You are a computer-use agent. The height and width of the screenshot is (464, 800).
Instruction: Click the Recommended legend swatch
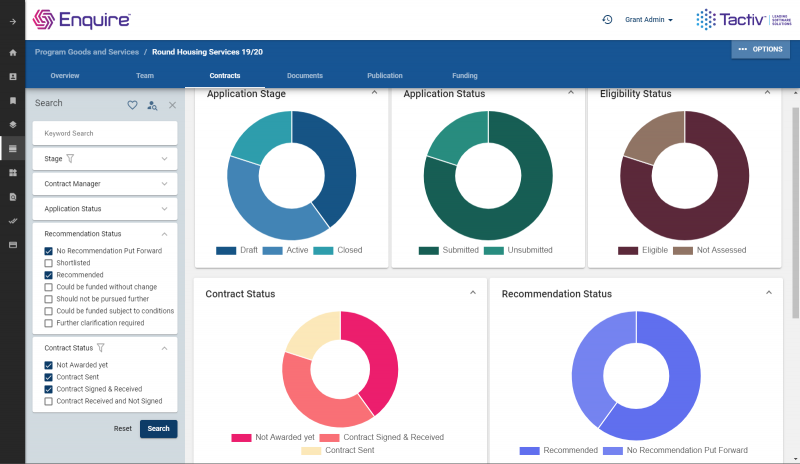tap(530, 451)
